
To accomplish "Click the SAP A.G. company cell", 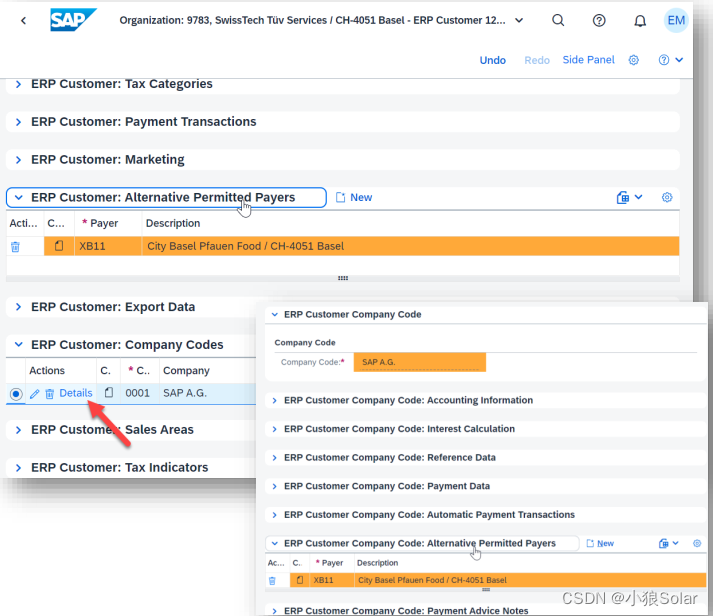I will [x=207, y=393].
